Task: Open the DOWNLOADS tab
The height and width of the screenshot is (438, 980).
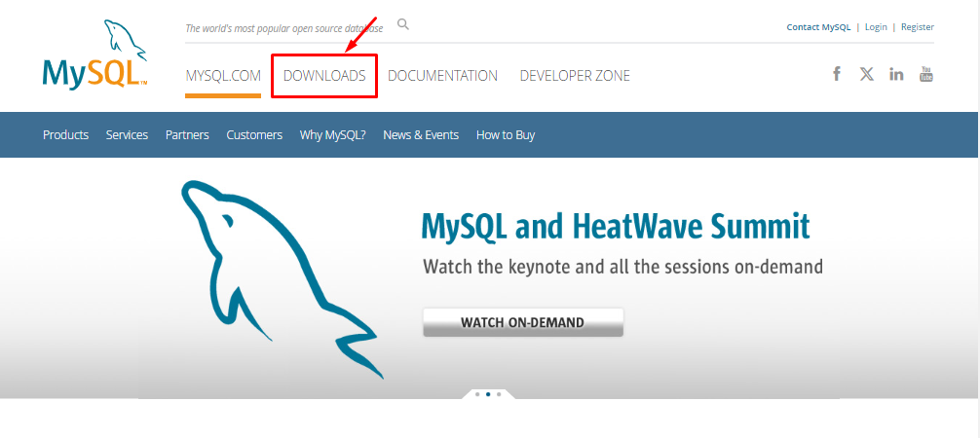Action: [324, 76]
